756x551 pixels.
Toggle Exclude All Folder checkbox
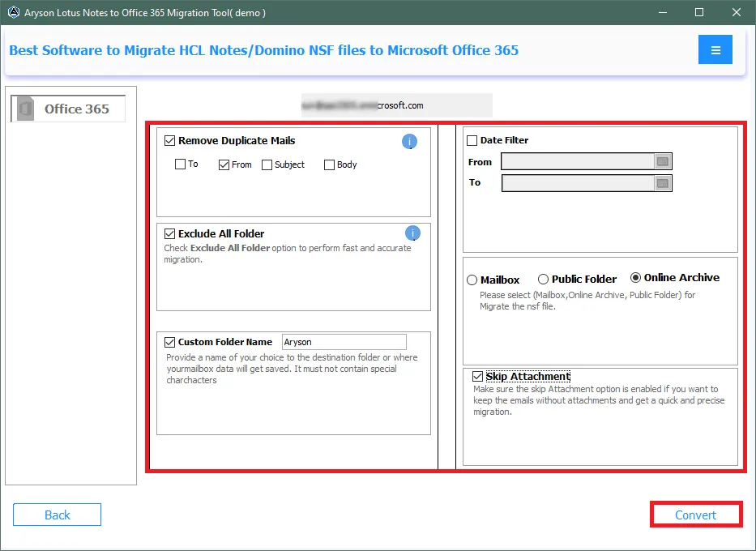(x=169, y=234)
